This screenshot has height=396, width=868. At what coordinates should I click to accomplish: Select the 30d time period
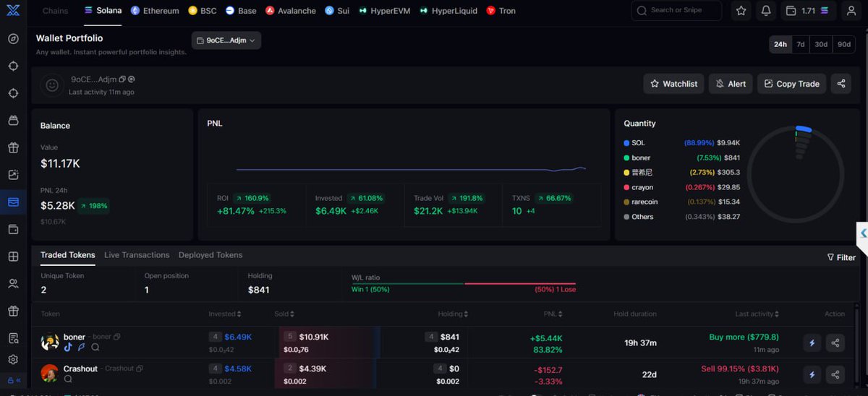tap(821, 44)
